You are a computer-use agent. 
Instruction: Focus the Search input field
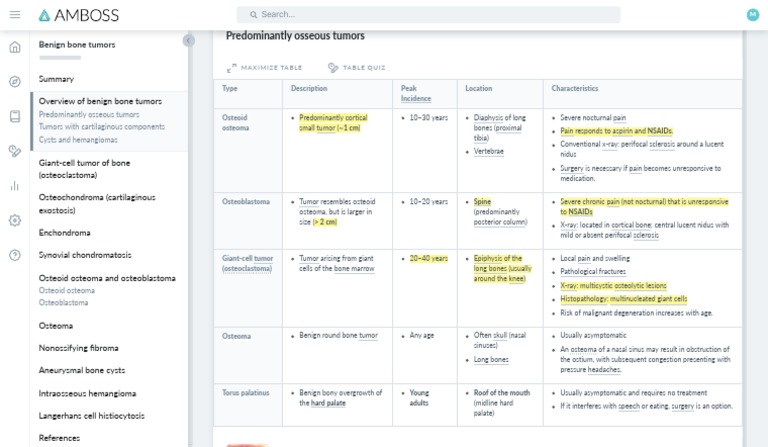(x=430, y=15)
